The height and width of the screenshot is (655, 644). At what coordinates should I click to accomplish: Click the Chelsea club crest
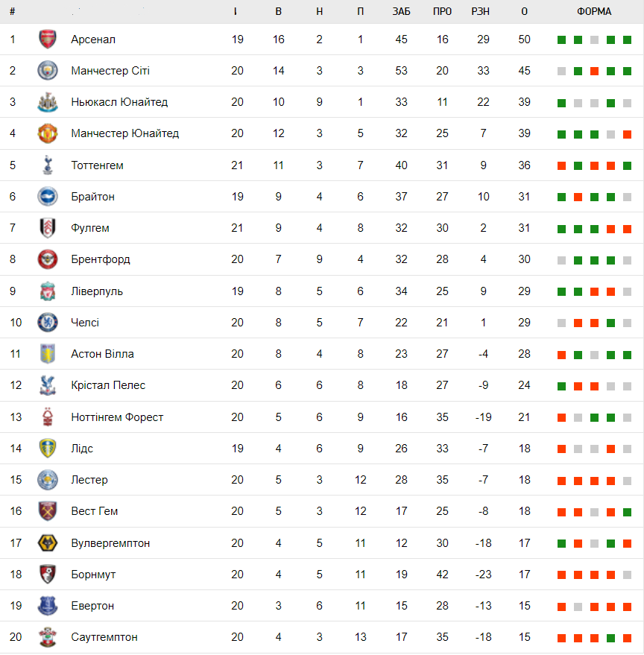47,323
